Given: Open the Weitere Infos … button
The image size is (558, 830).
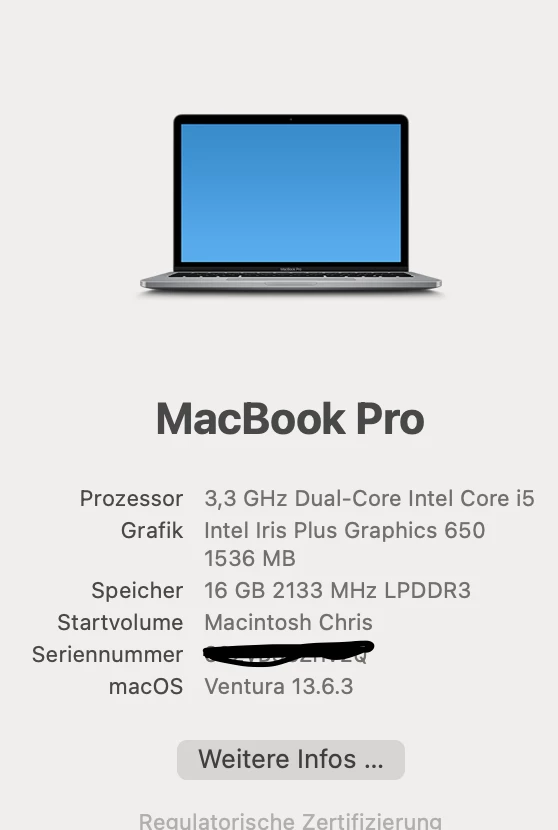Looking at the screenshot, I should pos(291,760).
